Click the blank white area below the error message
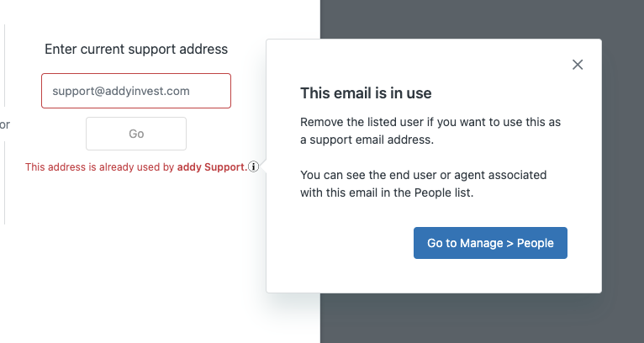Viewport: 644px width, 343px height. [x=135, y=252]
